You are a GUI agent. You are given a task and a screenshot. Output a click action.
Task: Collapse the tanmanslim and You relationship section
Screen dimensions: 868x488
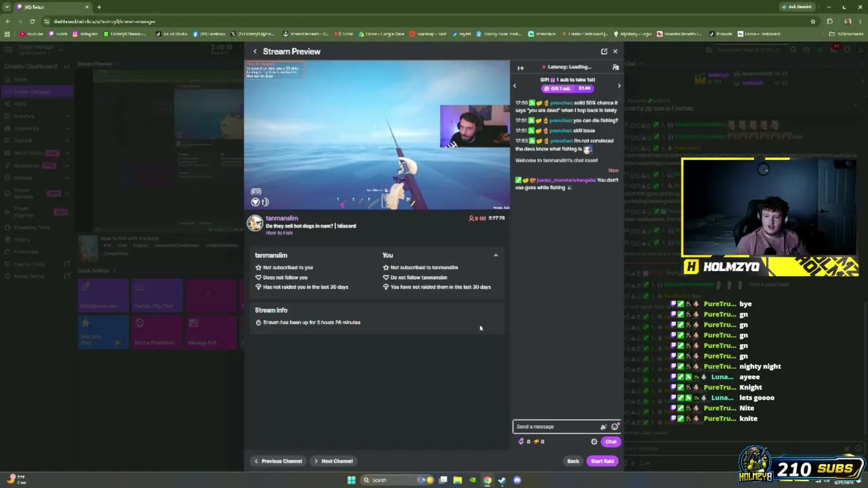496,256
